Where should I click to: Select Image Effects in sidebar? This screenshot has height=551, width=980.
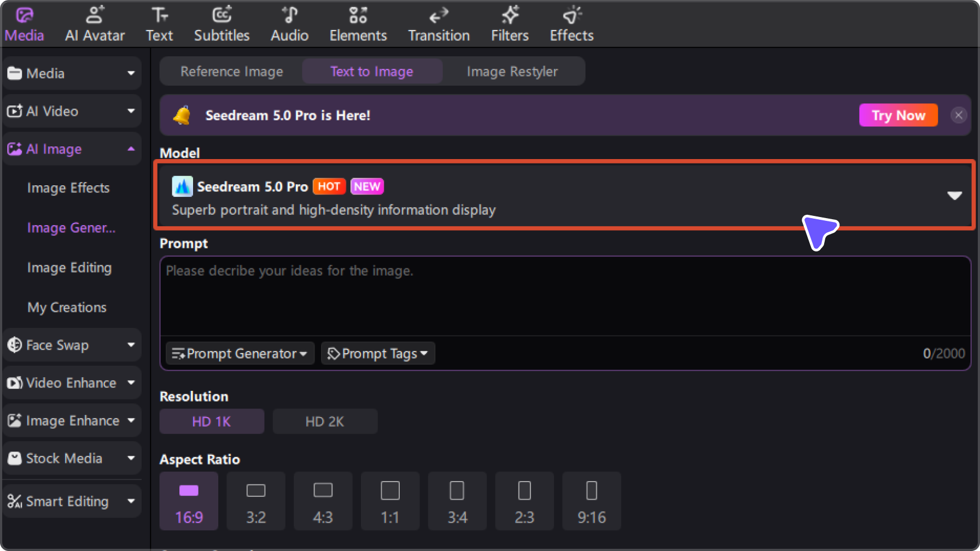[x=68, y=188]
